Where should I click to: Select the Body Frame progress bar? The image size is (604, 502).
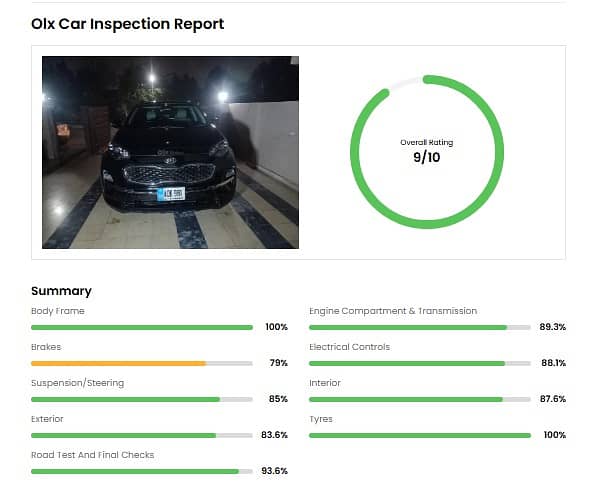point(141,327)
